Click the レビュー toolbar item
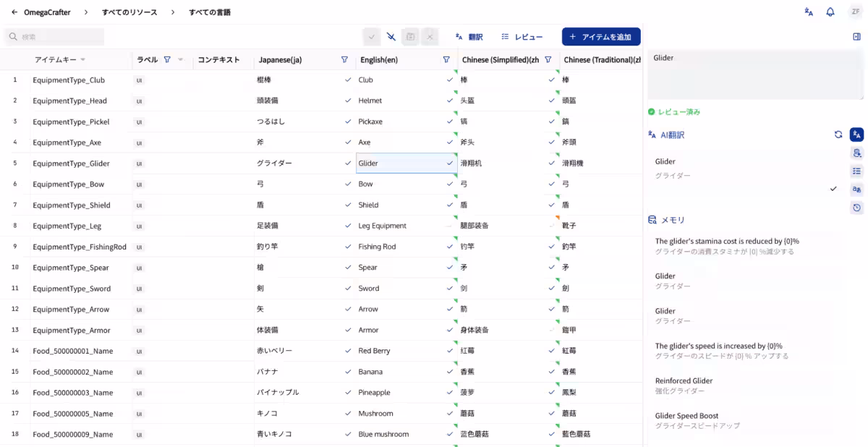This screenshot has width=868, height=447. pyautogui.click(x=522, y=37)
